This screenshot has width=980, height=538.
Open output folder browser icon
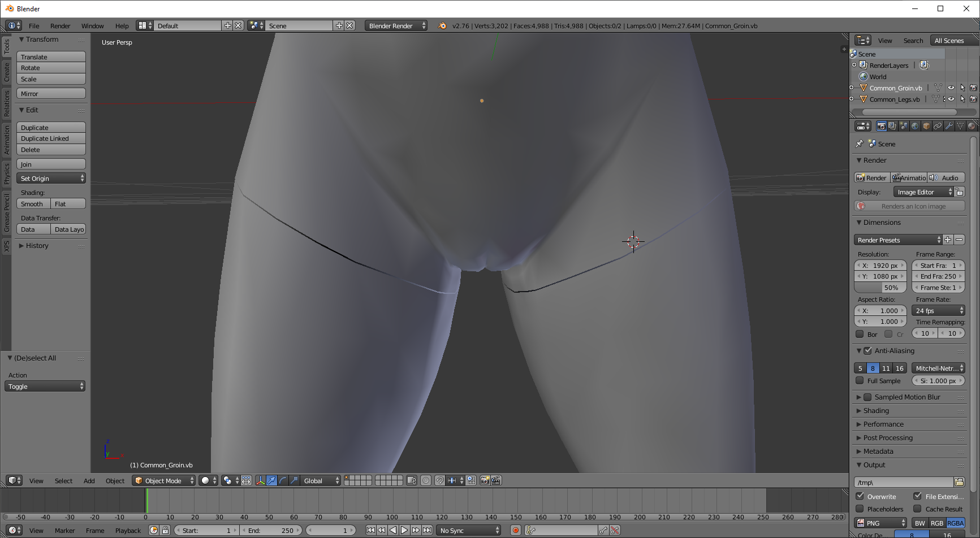click(x=959, y=482)
